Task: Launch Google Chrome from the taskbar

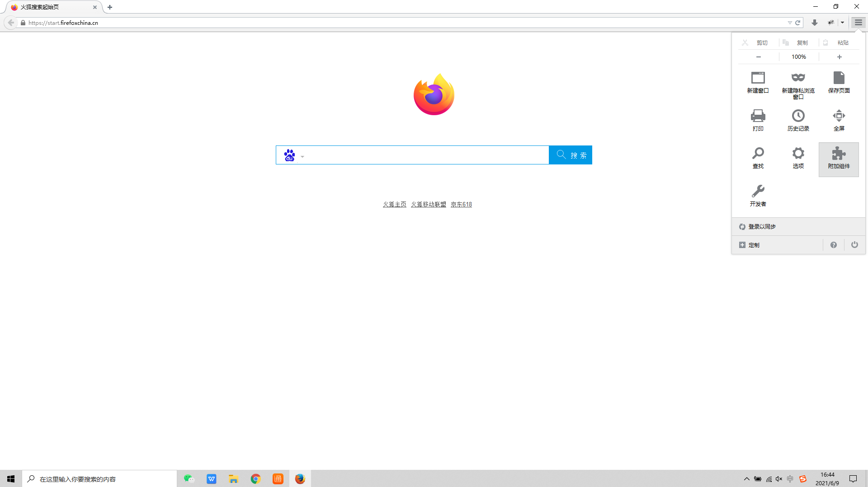Action: tap(255, 479)
